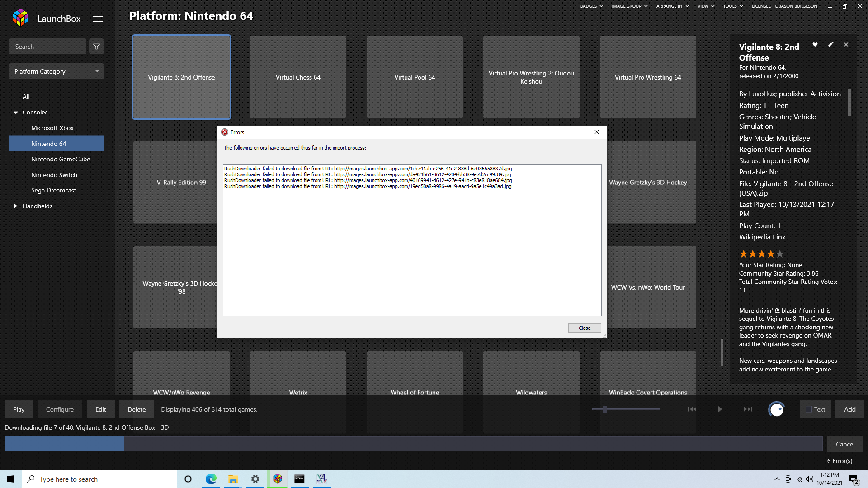Open File Explorer from taskbar
The width and height of the screenshot is (868, 488).
[233, 479]
